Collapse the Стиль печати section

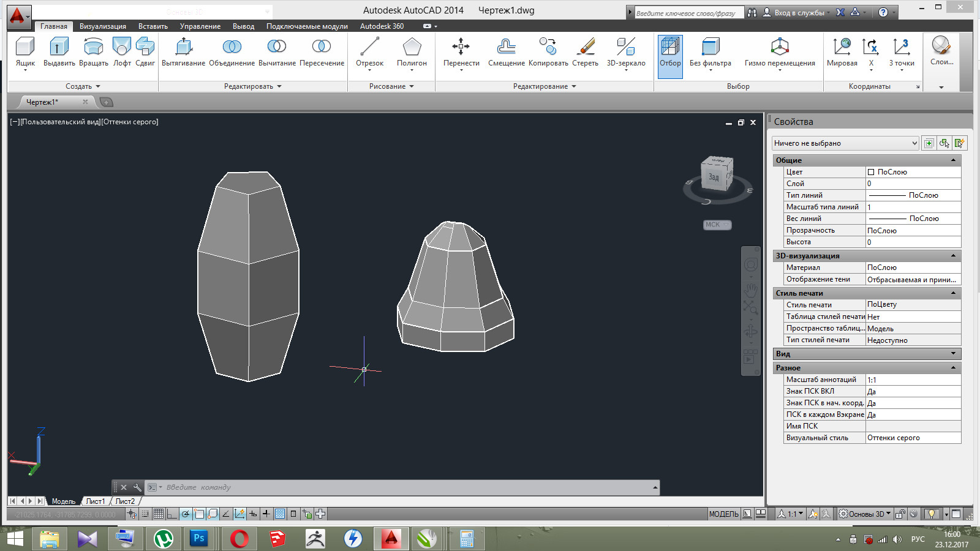pyautogui.click(x=953, y=293)
